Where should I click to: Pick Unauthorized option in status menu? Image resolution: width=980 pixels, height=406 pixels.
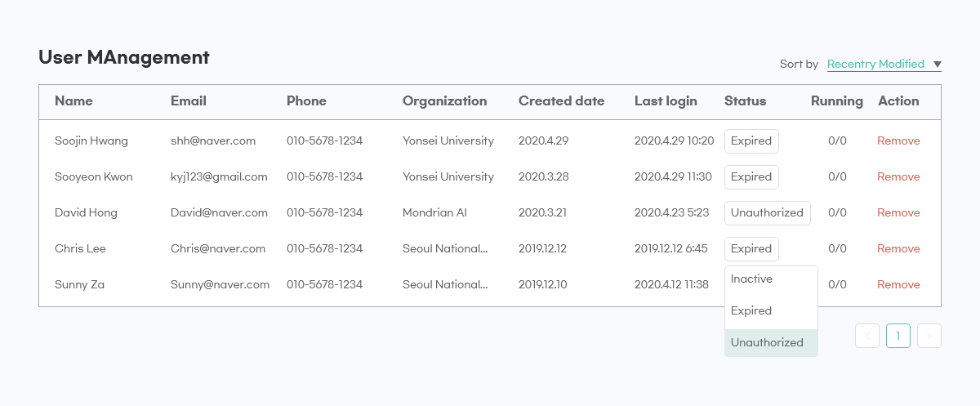click(771, 343)
